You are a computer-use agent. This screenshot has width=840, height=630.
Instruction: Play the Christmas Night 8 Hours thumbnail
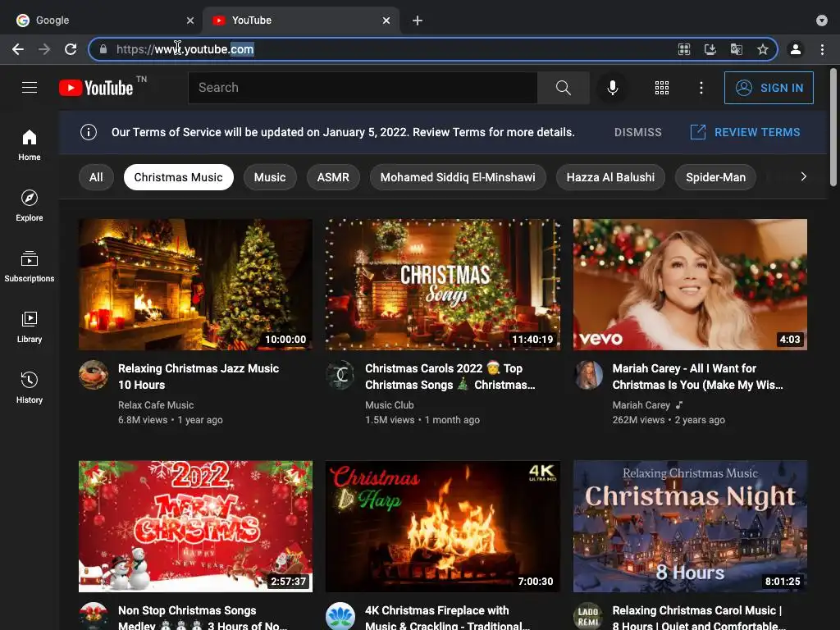(x=690, y=526)
